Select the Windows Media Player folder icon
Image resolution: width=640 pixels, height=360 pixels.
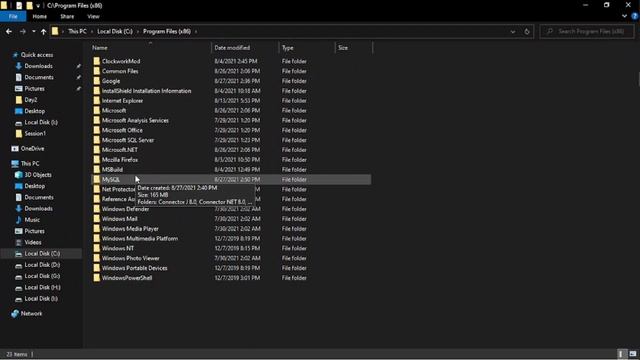click(x=96, y=229)
